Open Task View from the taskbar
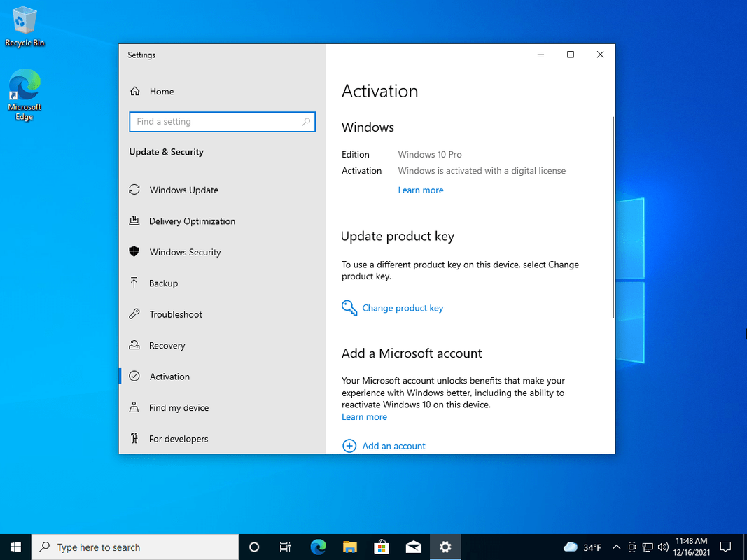Viewport: 747px width, 560px height. coord(285,547)
